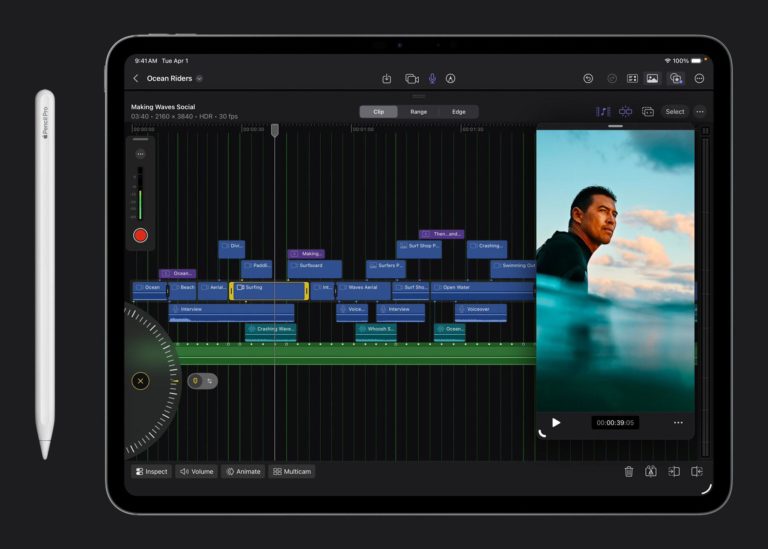Screen dimensions: 768x549
Task: Select the Surfers P... clip
Action: [386, 269]
